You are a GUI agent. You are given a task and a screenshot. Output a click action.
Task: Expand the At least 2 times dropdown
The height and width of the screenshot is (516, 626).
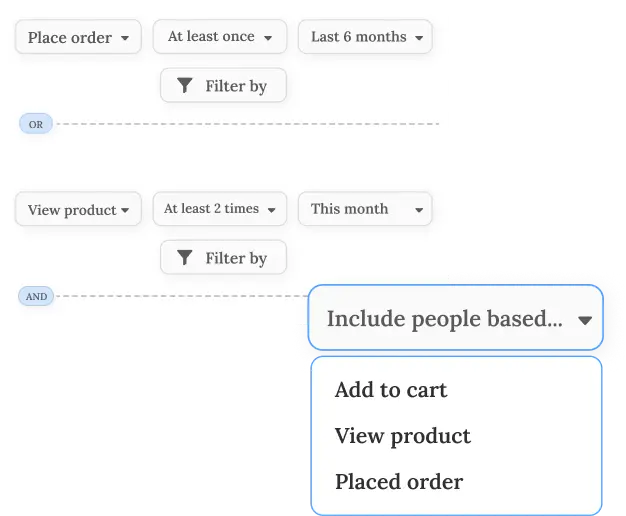(220, 209)
